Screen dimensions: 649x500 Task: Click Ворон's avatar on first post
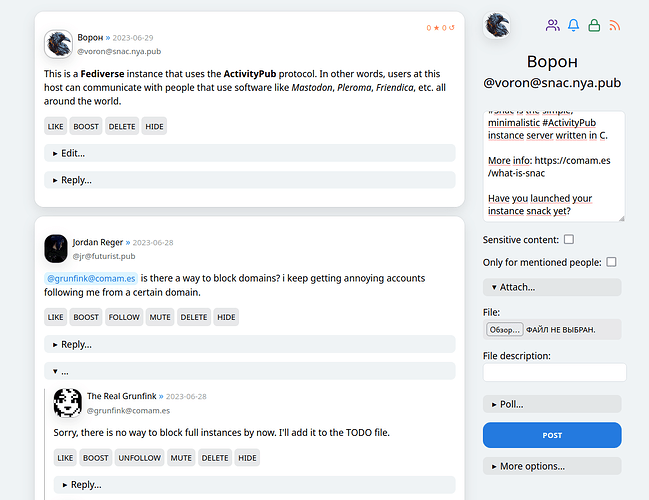59,44
